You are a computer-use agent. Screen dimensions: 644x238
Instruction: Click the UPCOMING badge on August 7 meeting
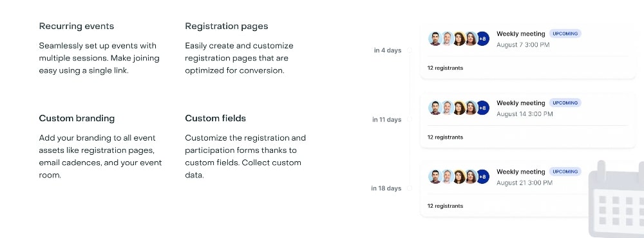tap(565, 34)
